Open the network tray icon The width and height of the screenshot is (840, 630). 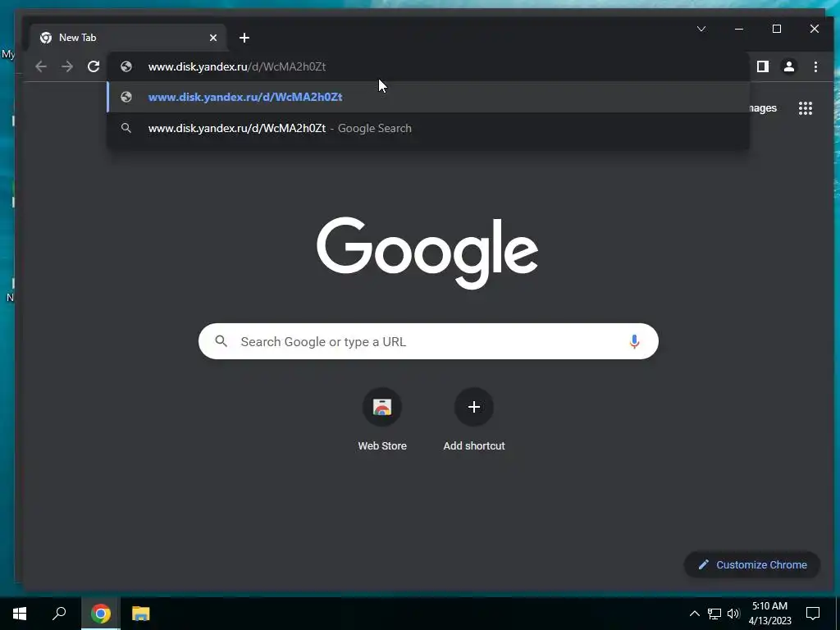click(714, 614)
